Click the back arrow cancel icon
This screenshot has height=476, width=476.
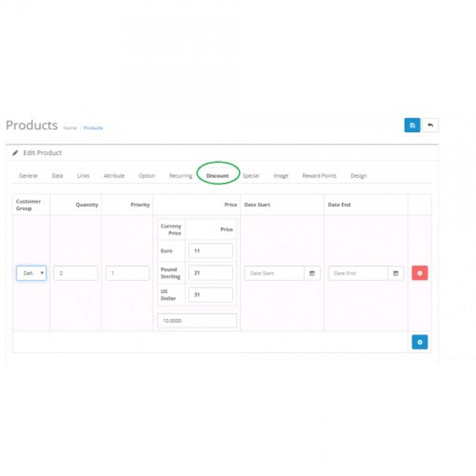point(430,125)
